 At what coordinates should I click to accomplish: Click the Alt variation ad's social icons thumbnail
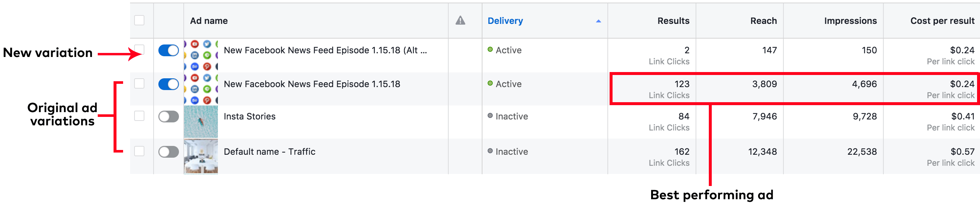point(201,55)
